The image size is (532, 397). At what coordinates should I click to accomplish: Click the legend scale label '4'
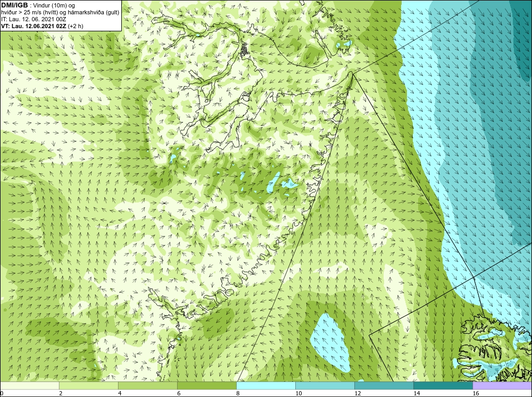point(120,393)
